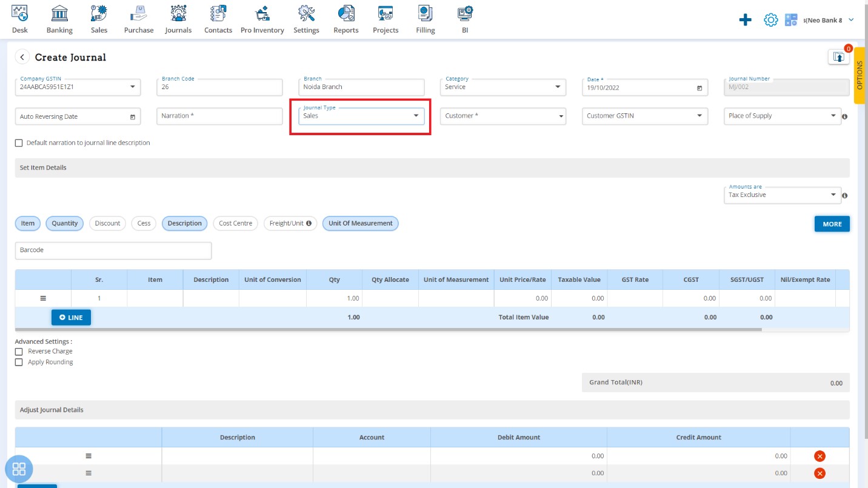The width and height of the screenshot is (868, 488).
Task: Open the Journals module icon
Action: [178, 13]
